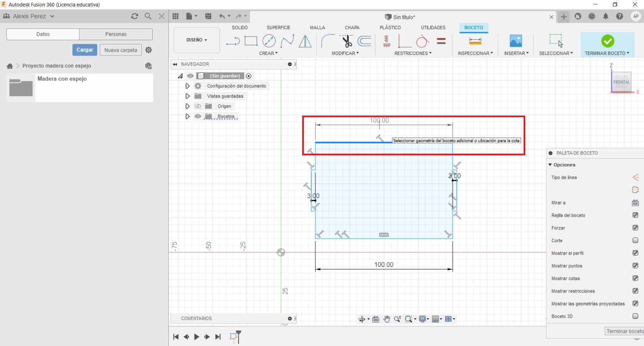The height and width of the screenshot is (346, 644).
Task: Select the Trim scissors tool
Action: [346, 41]
